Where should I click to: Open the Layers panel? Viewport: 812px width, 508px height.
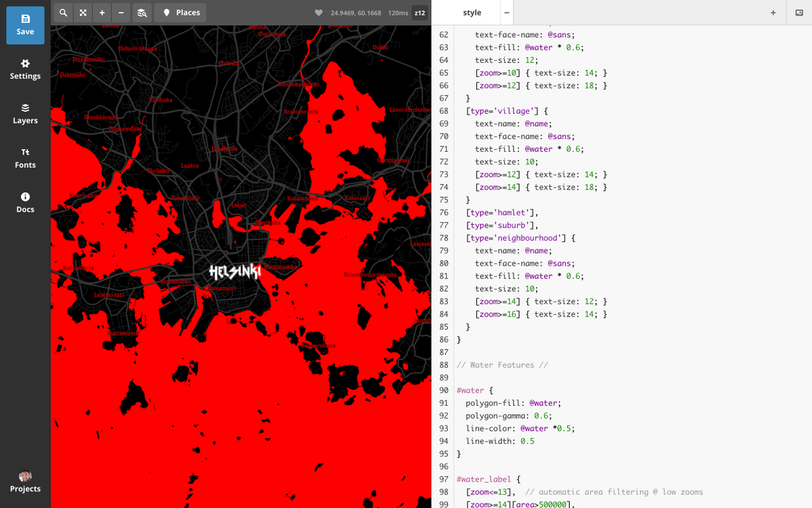click(25, 114)
